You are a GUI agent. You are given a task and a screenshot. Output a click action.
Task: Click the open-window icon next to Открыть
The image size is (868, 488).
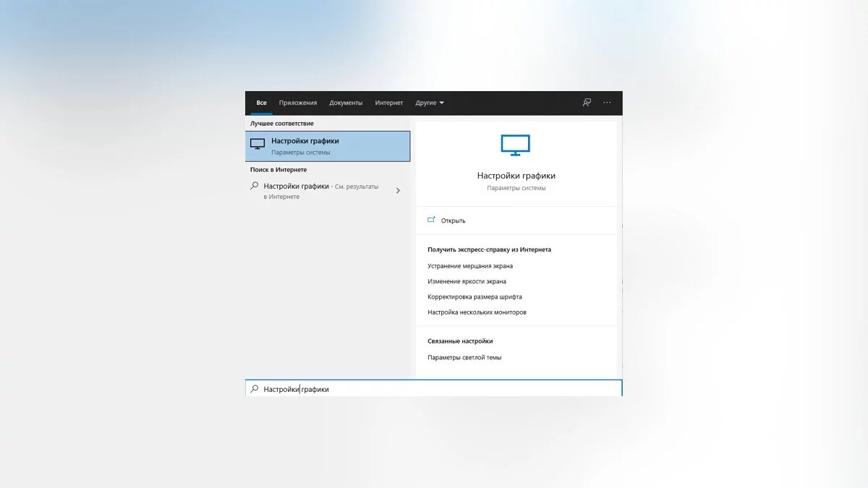(432, 220)
